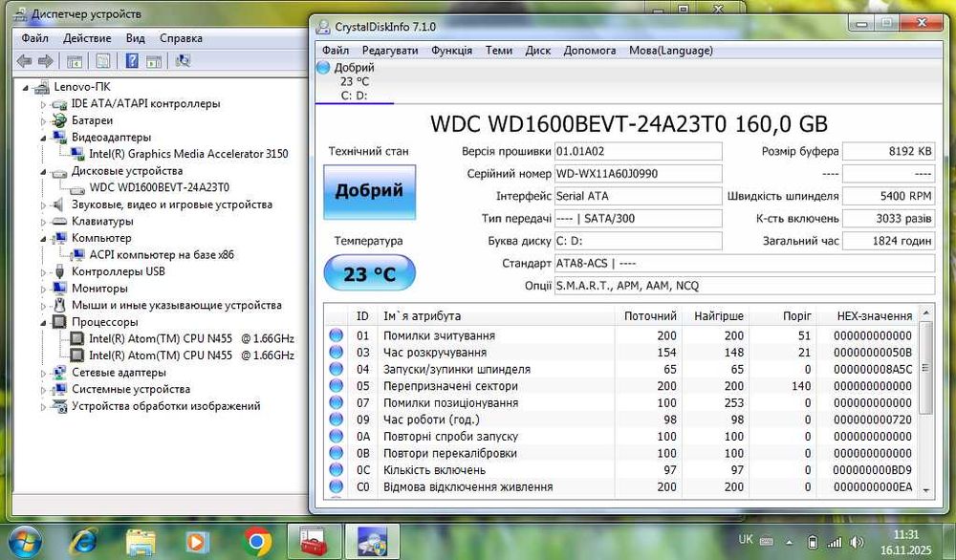The height and width of the screenshot is (560, 956).
Task: Expand the Мониторы node
Action: (x=43, y=289)
